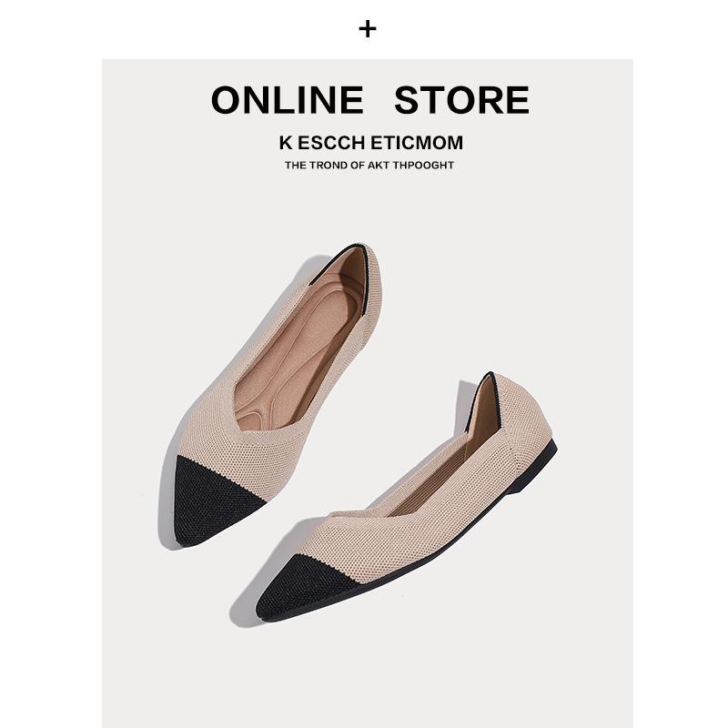Select the K ESCCH ETICMOM brand text
Screen dimensions: 728x728
(x=371, y=143)
